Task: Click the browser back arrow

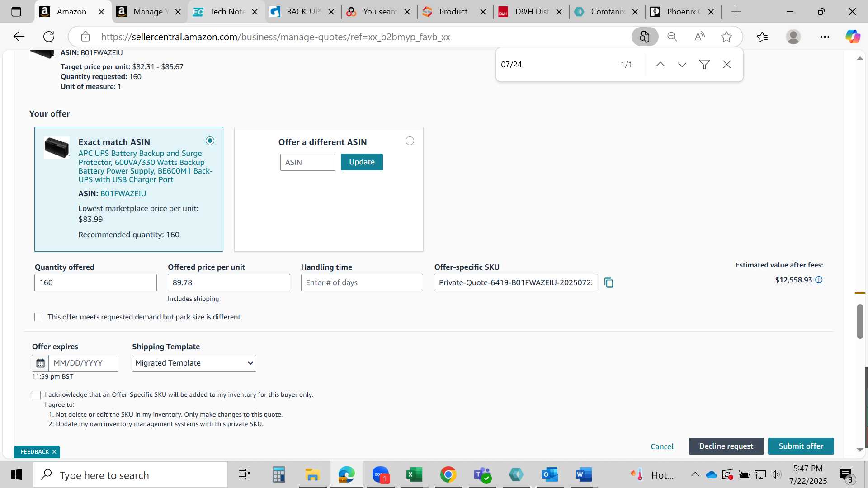Action: [19, 37]
